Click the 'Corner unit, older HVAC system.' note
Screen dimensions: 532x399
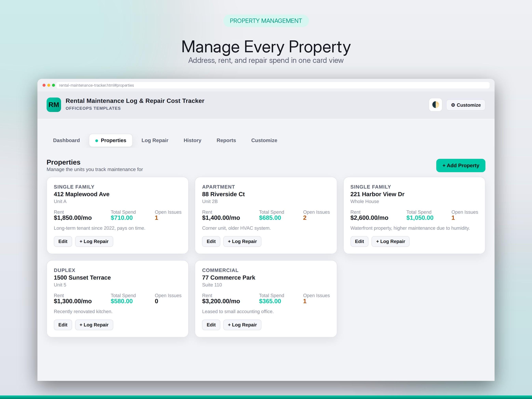[x=236, y=228]
